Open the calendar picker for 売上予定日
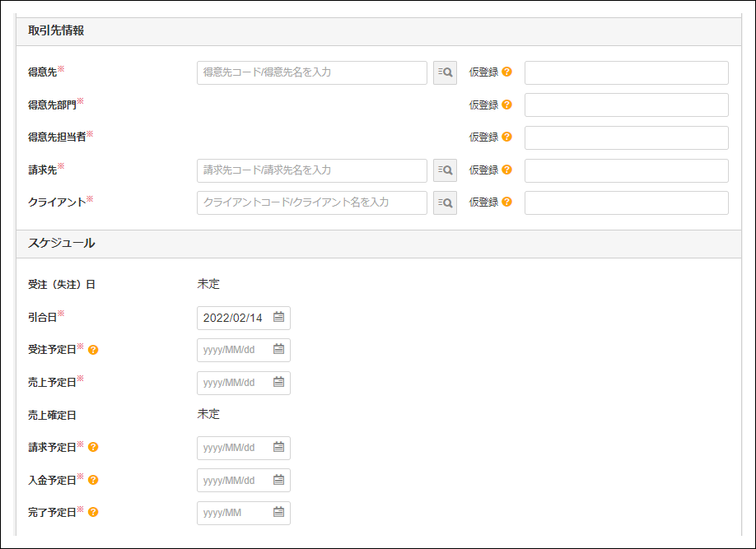Screen dimensions: 756x549 pyautogui.click(x=278, y=382)
